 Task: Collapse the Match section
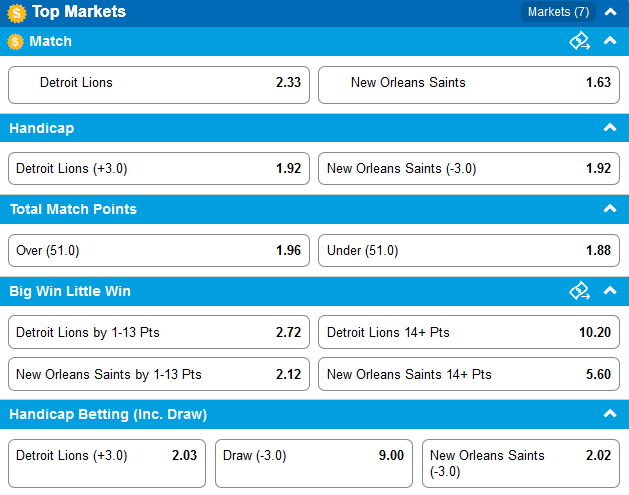point(610,41)
